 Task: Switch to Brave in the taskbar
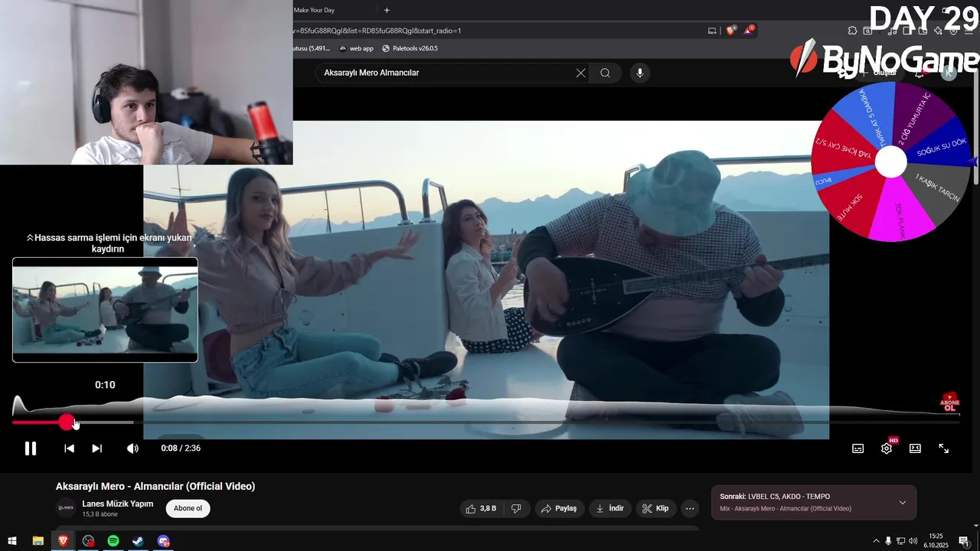(63, 541)
